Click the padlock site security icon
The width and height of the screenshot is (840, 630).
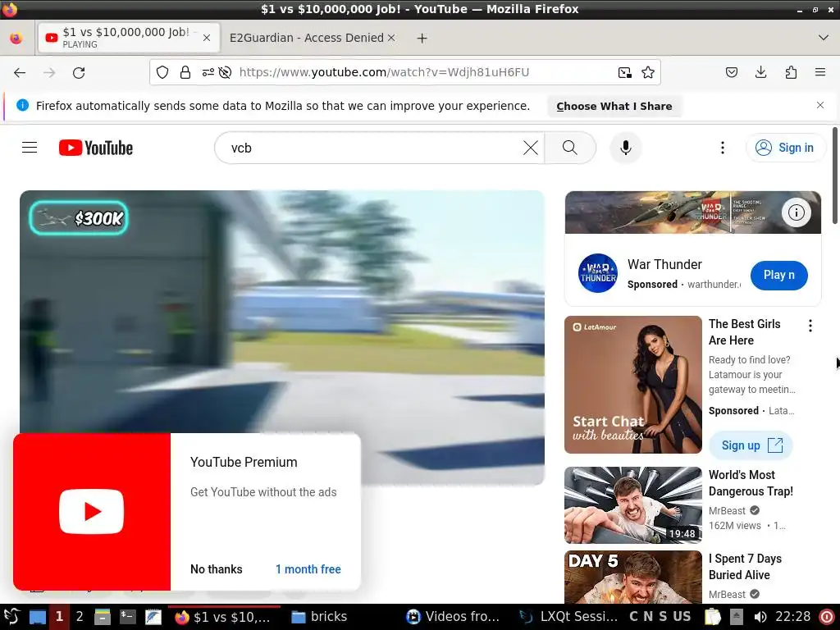click(185, 72)
